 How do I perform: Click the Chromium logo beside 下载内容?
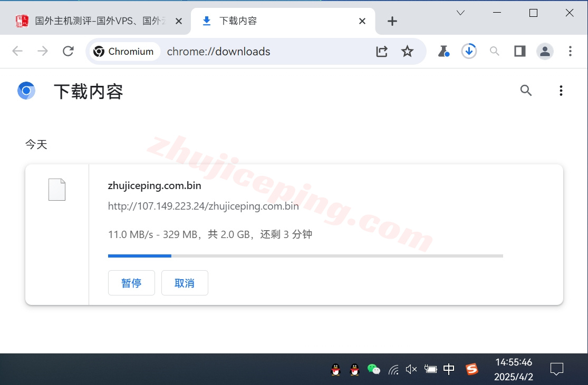pyautogui.click(x=26, y=91)
